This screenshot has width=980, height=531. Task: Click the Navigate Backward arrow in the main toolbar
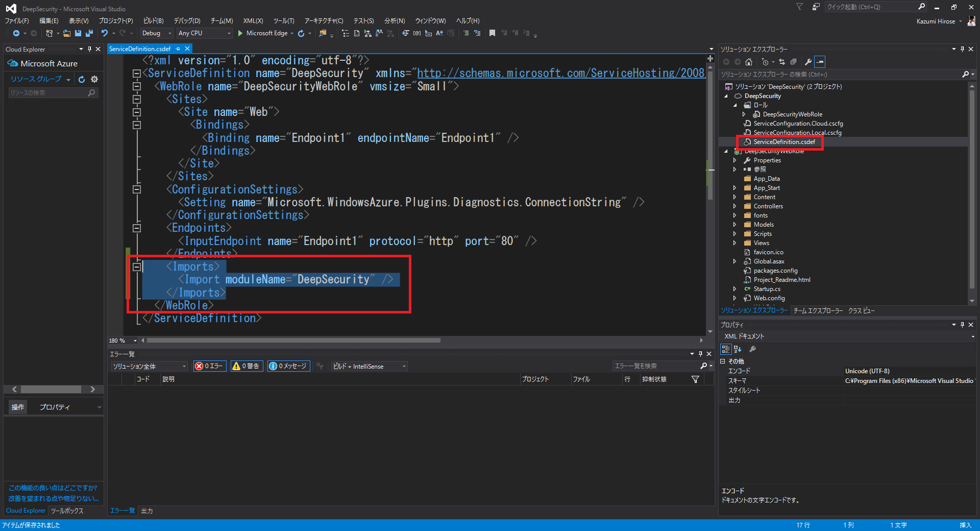pos(16,33)
